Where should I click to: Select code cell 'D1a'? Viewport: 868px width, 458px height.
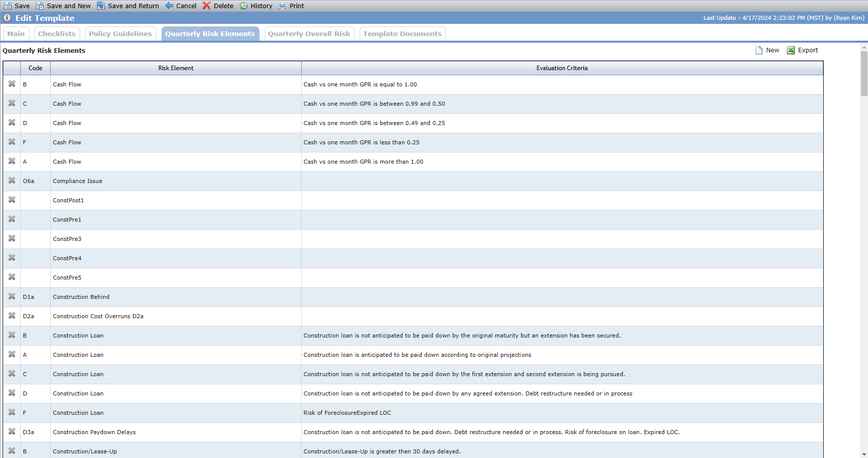(x=36, y=297)
